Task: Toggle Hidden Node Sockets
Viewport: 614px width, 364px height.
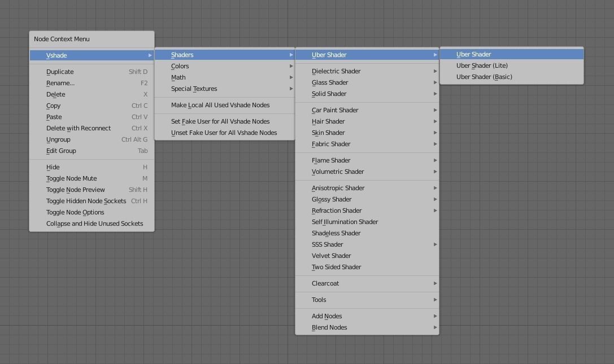Action: [86, 201]
